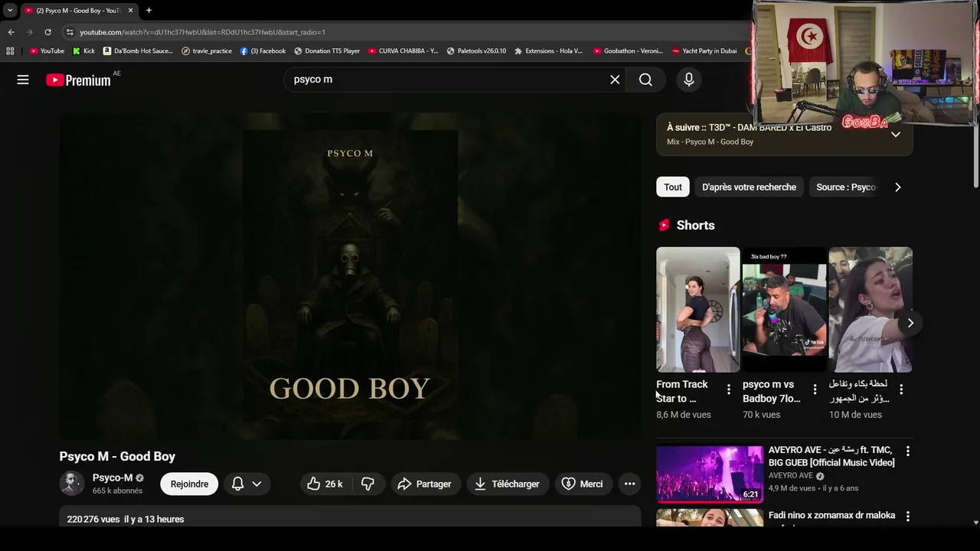Screen dimensions: 980x551
Task: Open Psyco-M channel avatar
Action: [x=72, y=484]
